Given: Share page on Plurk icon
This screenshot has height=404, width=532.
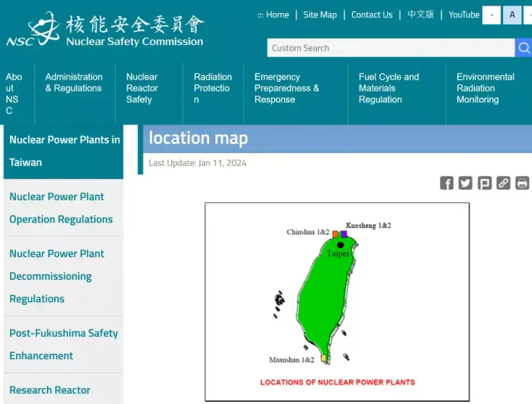Looking at the screenshot, I should [x=484, y=183].
